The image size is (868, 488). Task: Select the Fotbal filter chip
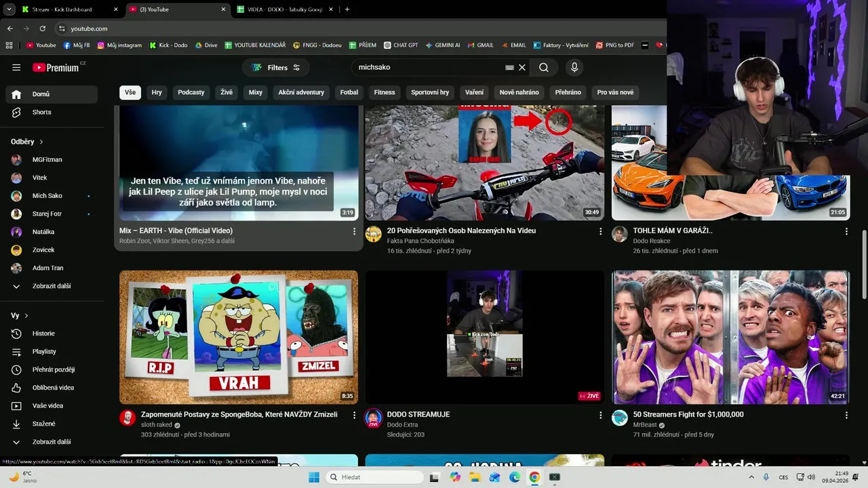pos(349,92)
